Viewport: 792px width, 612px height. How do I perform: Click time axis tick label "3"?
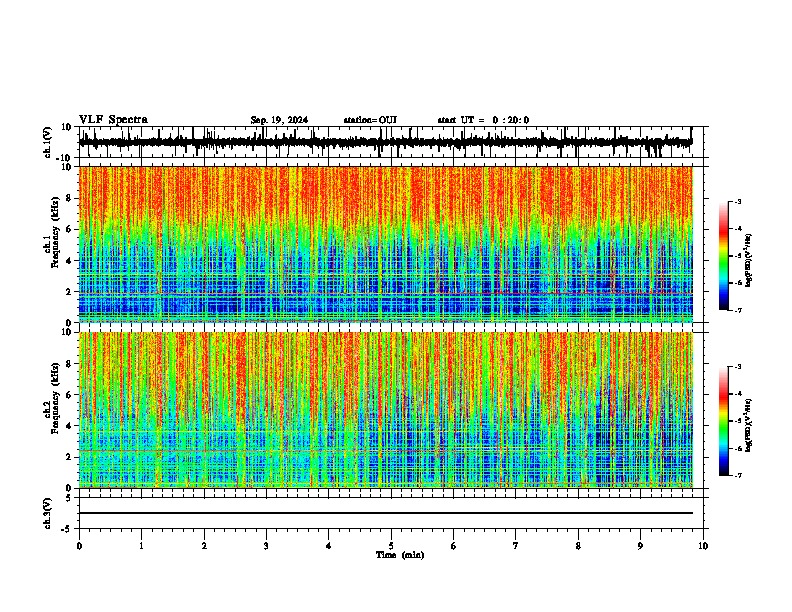(266, 546)
